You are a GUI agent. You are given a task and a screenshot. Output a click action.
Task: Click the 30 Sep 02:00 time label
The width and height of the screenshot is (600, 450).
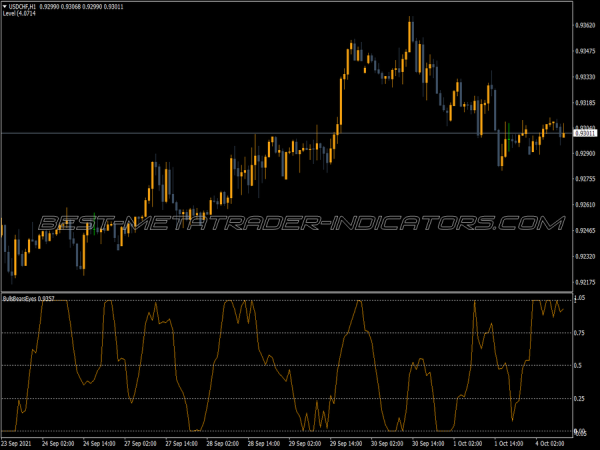(x=387, y=444)
